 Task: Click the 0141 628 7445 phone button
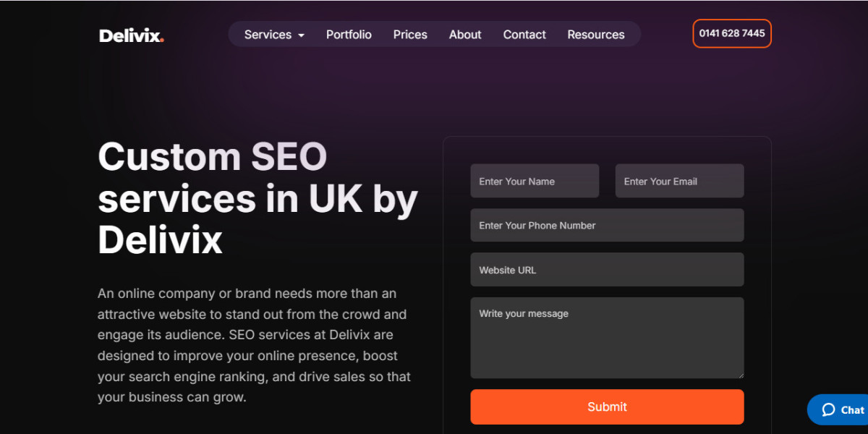click(732, 33)
